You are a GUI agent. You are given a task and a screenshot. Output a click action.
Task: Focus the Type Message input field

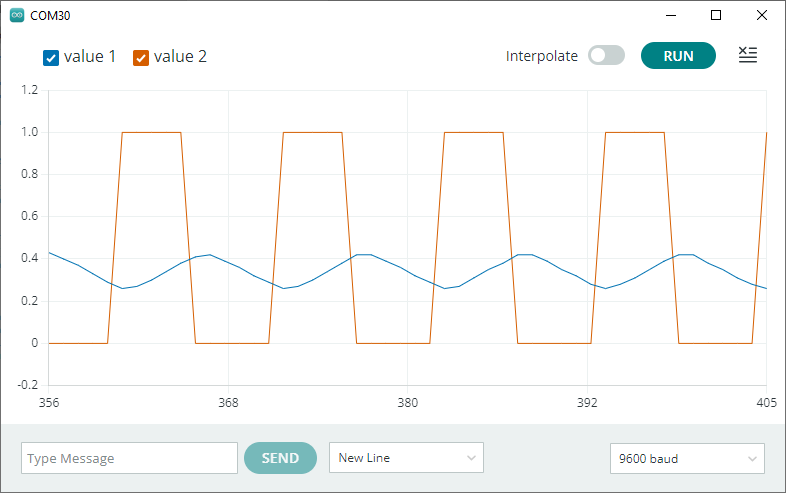pos(129,458)
